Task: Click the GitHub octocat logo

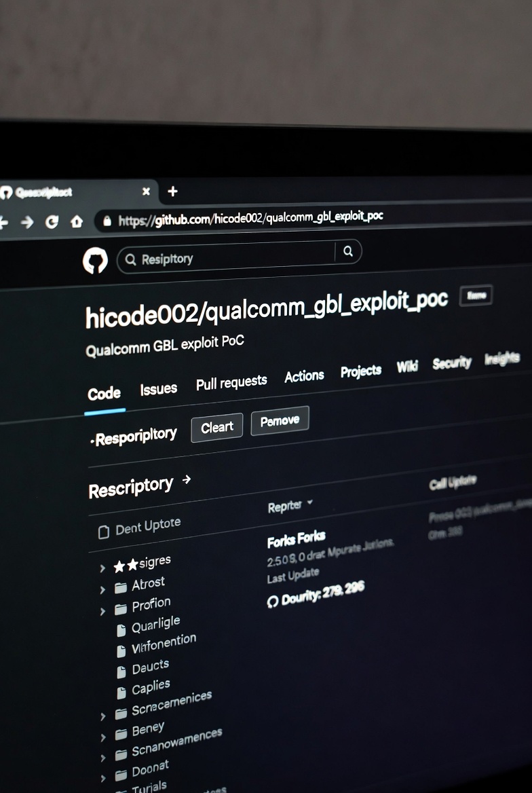Action: 95,261
